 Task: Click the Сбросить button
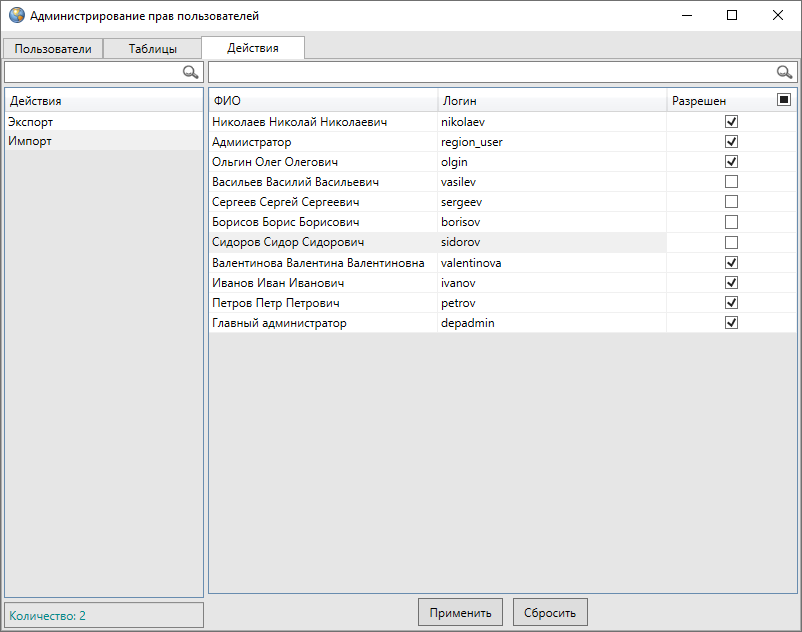click(x=550, y=613)
